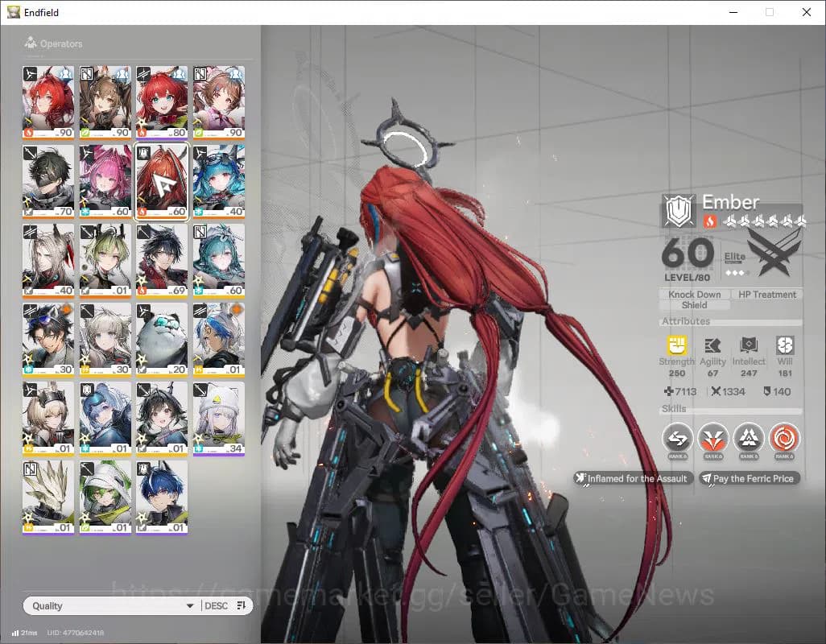Click the Endfield window title icon

[13, 12]
